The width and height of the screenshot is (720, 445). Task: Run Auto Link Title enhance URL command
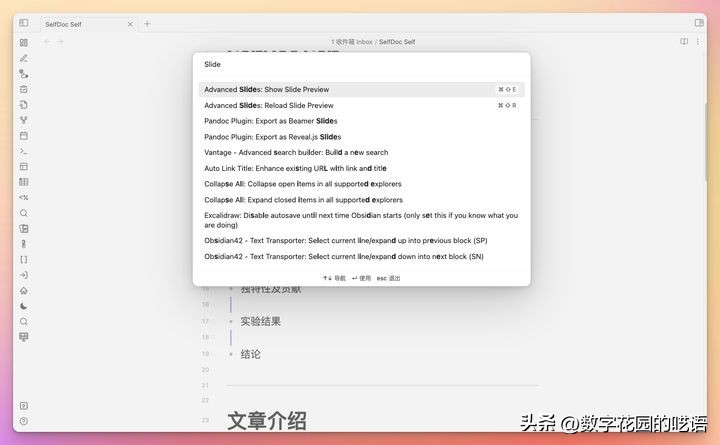361,169
